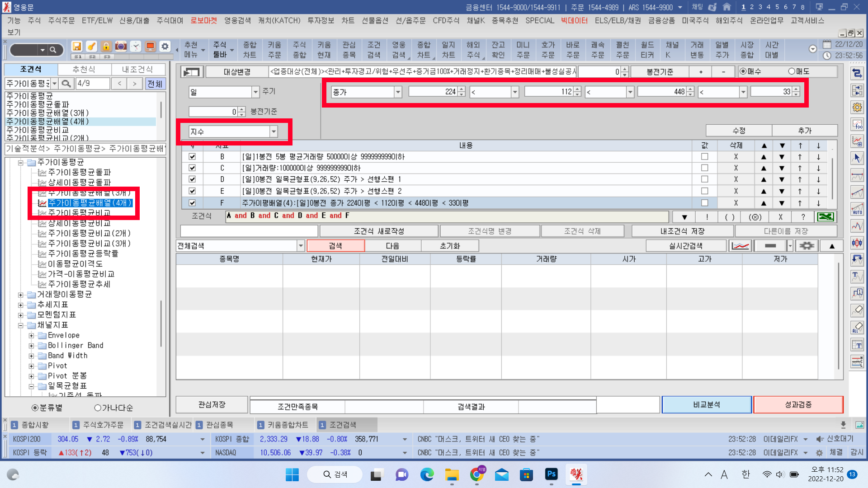Uncheck condition row F checkbox

192,203
